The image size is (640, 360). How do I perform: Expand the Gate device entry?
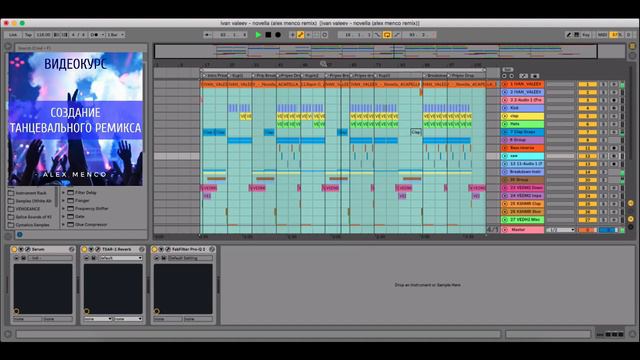[x=64, y=216]
